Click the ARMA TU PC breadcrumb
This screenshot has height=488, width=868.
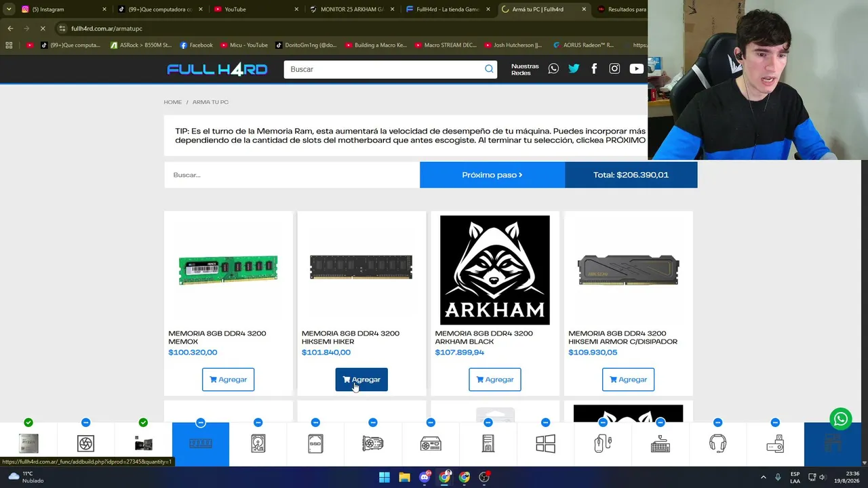point(210,102)
